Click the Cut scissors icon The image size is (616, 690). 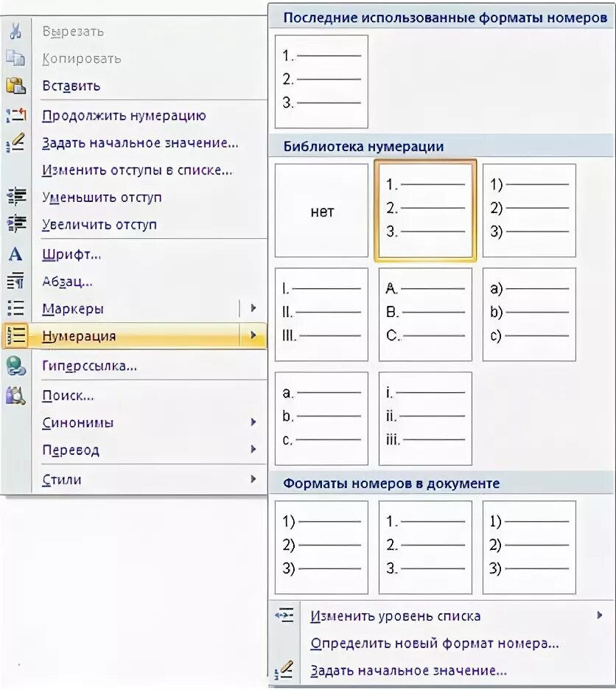click(15, 31)
